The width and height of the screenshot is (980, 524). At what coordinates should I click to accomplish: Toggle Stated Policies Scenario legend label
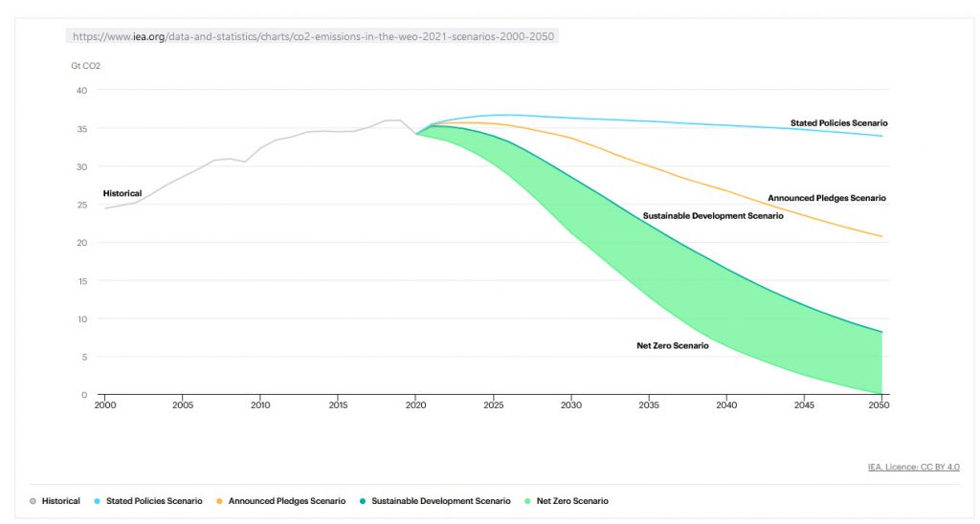click(x=154, y=501)
